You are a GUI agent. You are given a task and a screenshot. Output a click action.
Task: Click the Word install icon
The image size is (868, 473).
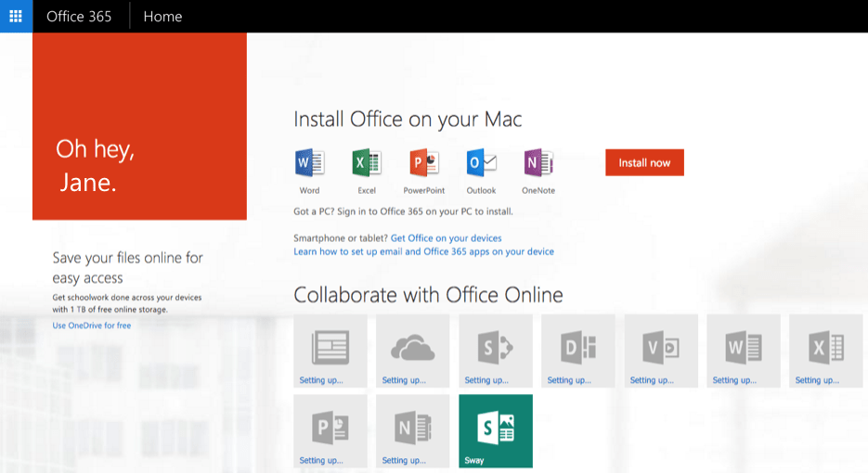click(x=309, y=162)
